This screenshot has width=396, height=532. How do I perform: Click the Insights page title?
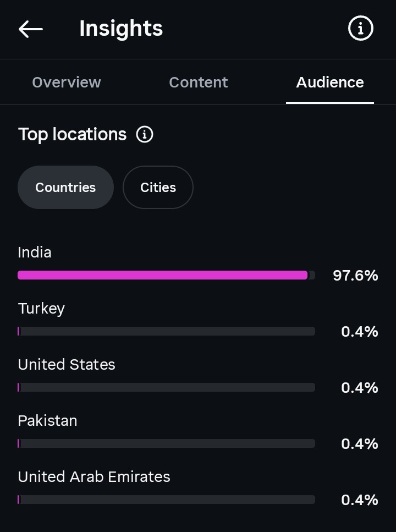pyautogui.click(x=121, y=29)
